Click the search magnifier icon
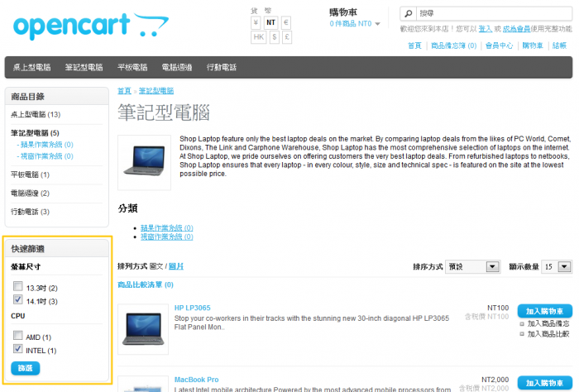 (409, 14)
